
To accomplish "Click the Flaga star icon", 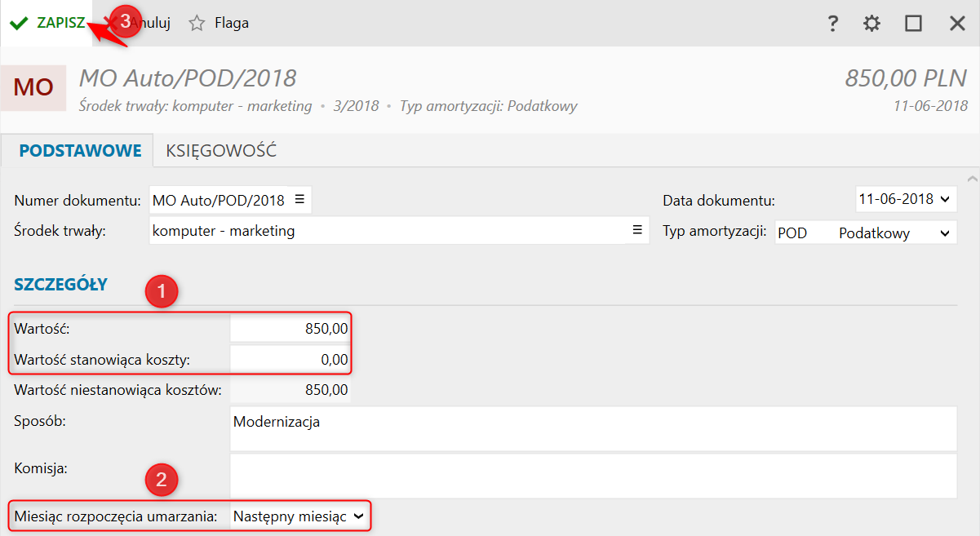I will [197, 24].
